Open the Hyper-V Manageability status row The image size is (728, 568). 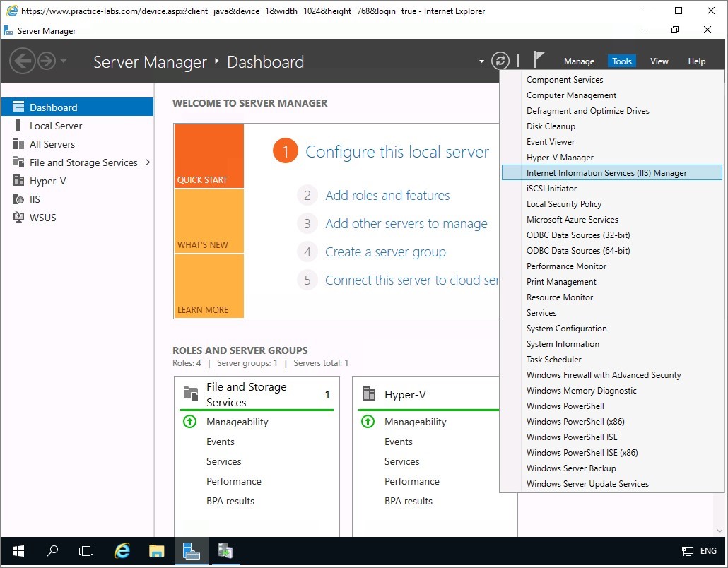tap(415, 422)
